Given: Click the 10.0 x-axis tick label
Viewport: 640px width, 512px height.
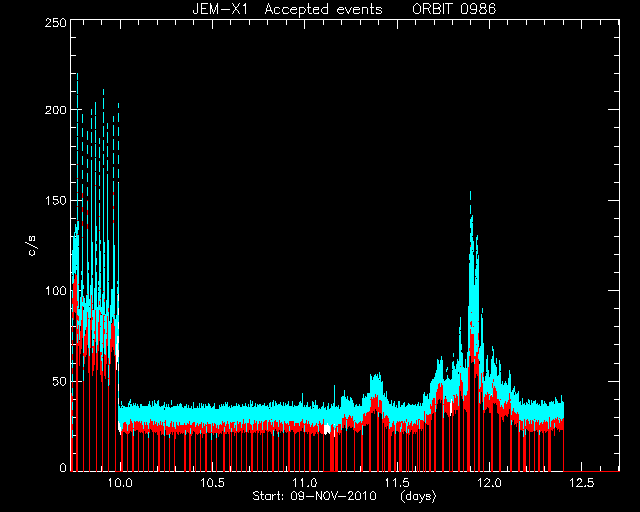Looking at the screenshot, I should 120,483.
